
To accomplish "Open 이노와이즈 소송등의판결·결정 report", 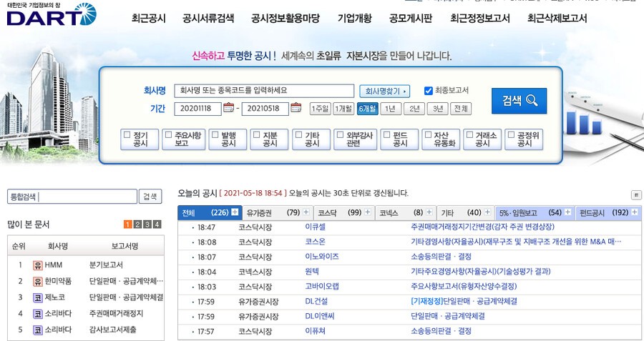I will [x=441, y=257].
